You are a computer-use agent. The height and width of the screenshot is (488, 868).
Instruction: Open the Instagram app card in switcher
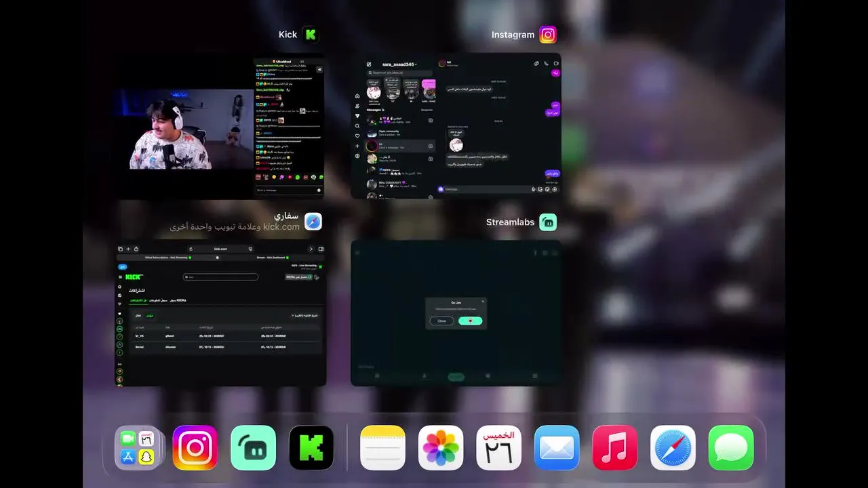pyautogui.click(x=456, y=126)
